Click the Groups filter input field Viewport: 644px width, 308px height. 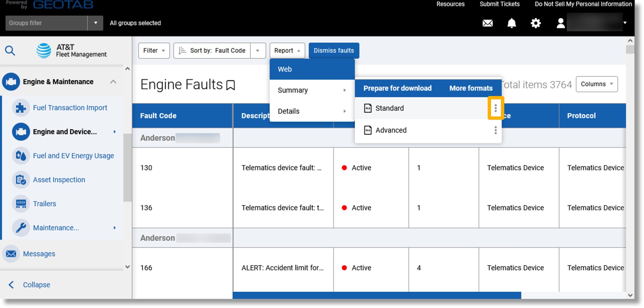click(46, 23)
